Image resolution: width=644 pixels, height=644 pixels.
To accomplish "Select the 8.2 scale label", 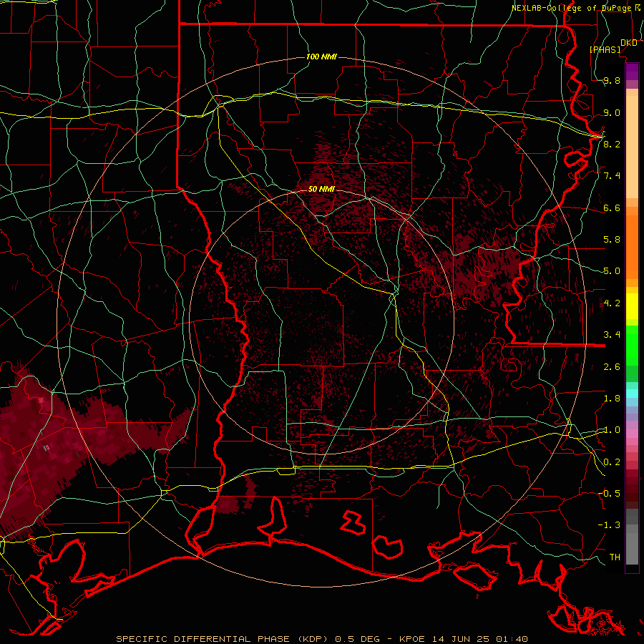I will click(x=612, y=144).
